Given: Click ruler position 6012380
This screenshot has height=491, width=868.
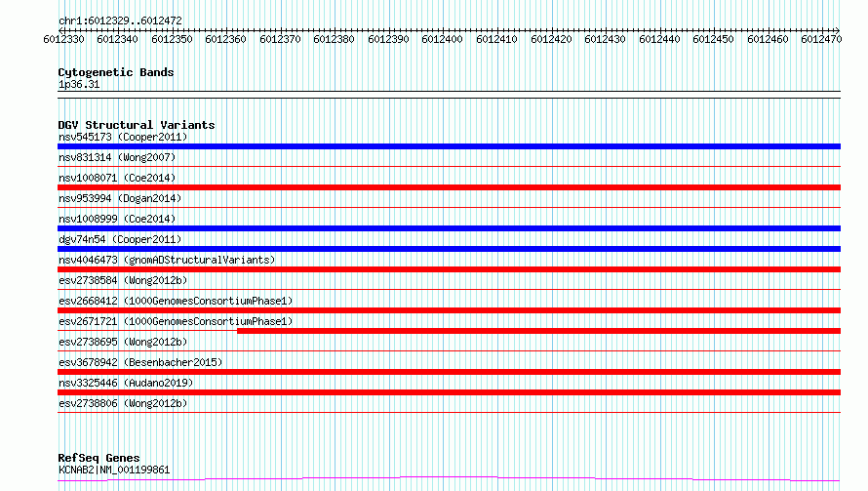Looking at the screenshot, I should [x=334, y=39].
